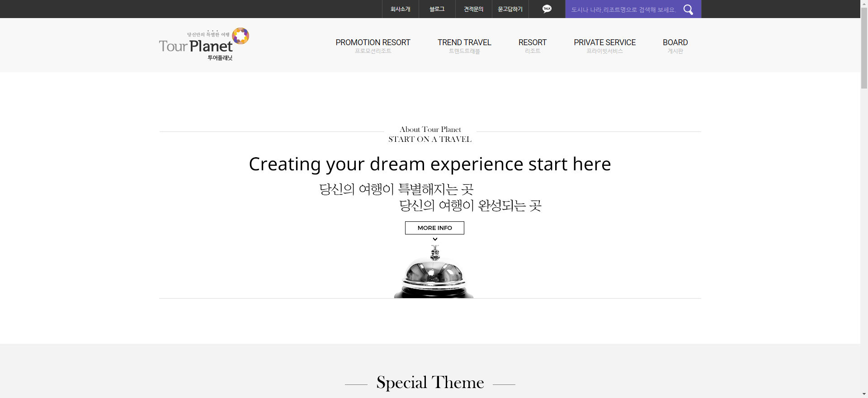
Task: Open the RESORT menu
Action: pos(532,43)
